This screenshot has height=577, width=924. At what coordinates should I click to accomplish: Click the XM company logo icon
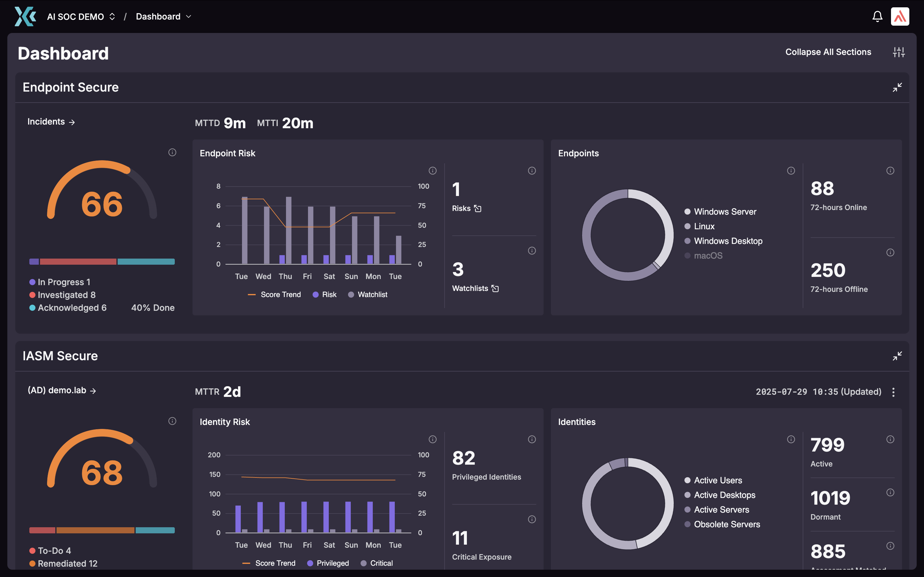coord(25,16)
